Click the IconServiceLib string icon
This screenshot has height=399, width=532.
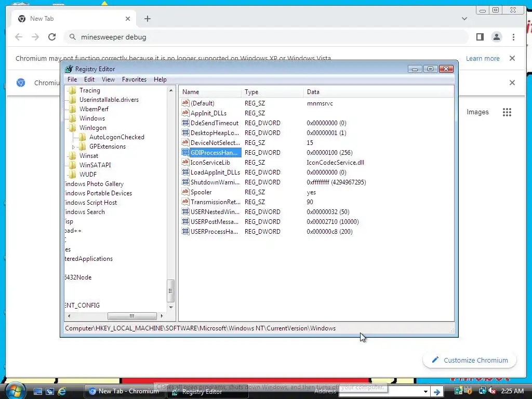[x=185, y=162]
